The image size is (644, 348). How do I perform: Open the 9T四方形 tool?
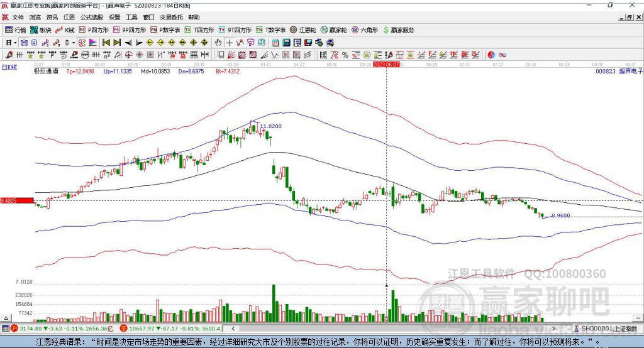click(235, 30)
